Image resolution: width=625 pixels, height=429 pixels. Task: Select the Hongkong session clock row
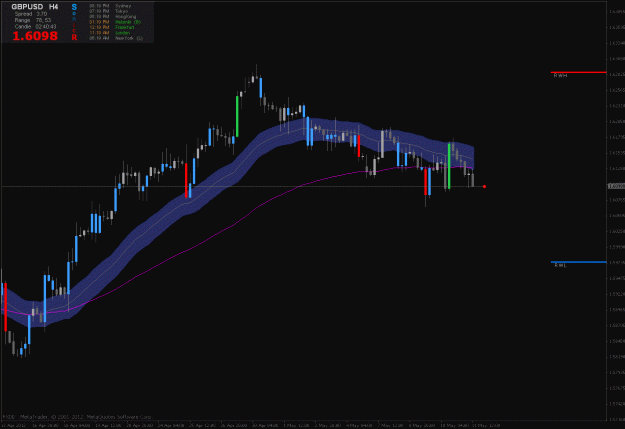tap(112, 17)
